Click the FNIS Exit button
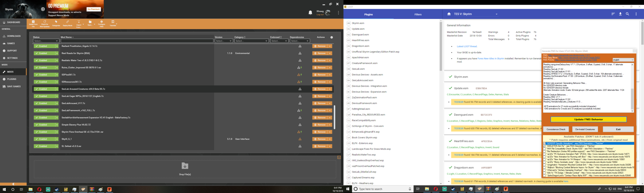The height and width of the screenshot is (193, 644). pos(618,129)
